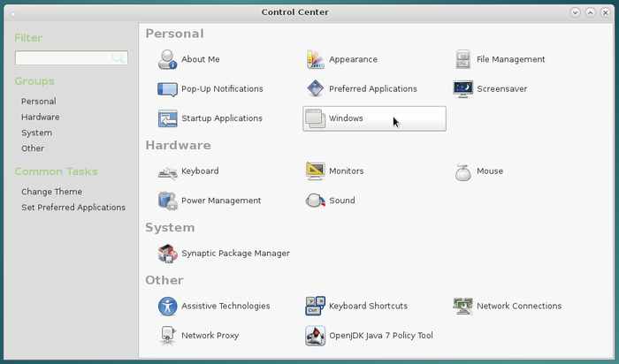Launch the OpenJDK Java 7 Policy Tool icon
The height and width of the screenshot is (364, 619).
[315, 336]
